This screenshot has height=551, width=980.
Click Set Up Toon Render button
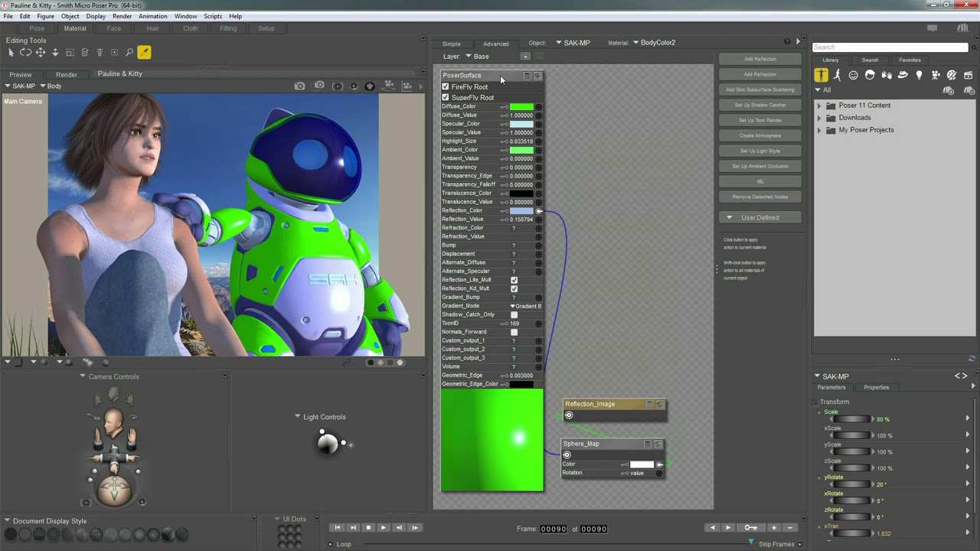pyautogui.click(x=759, y=120)
